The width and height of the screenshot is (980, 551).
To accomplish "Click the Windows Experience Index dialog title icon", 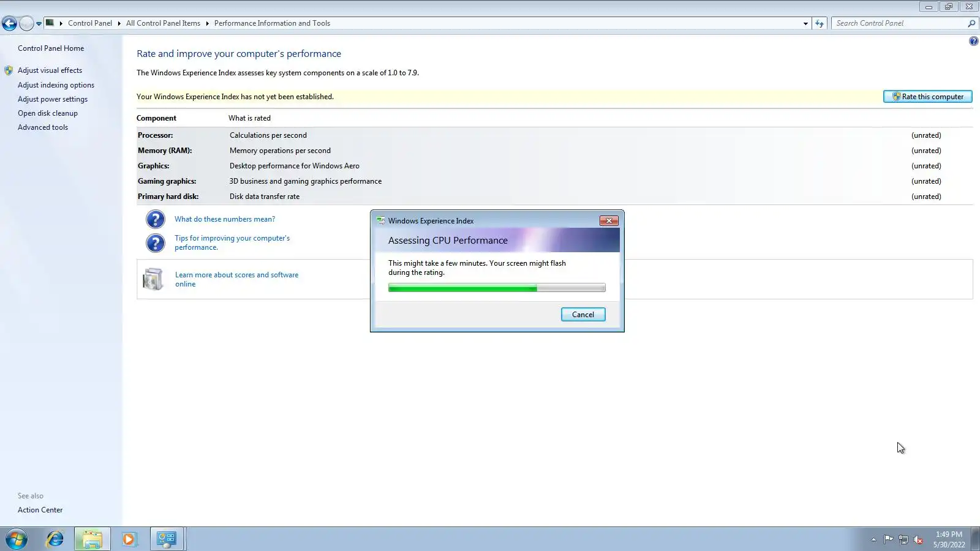I will (381, 220).
